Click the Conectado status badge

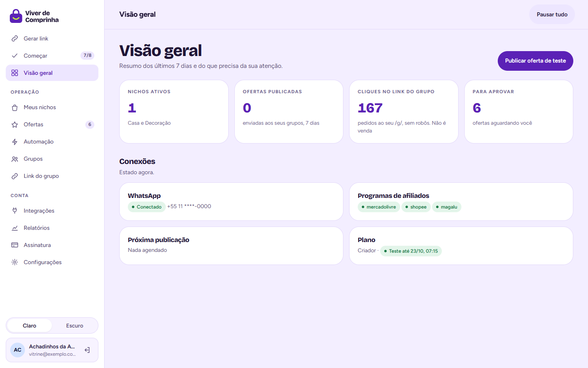[147, 207]
